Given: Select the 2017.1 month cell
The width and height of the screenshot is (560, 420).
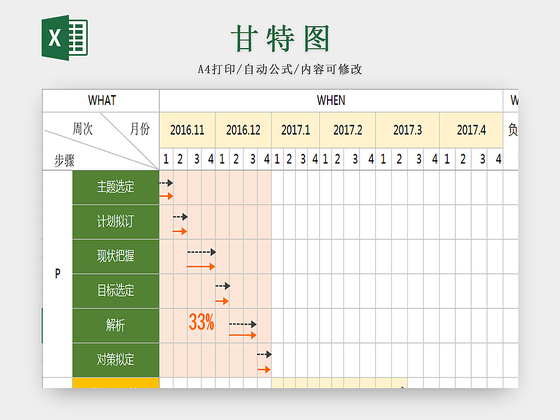Looking at the screenshot, I should pyautogui.click(x=295, y=130).
